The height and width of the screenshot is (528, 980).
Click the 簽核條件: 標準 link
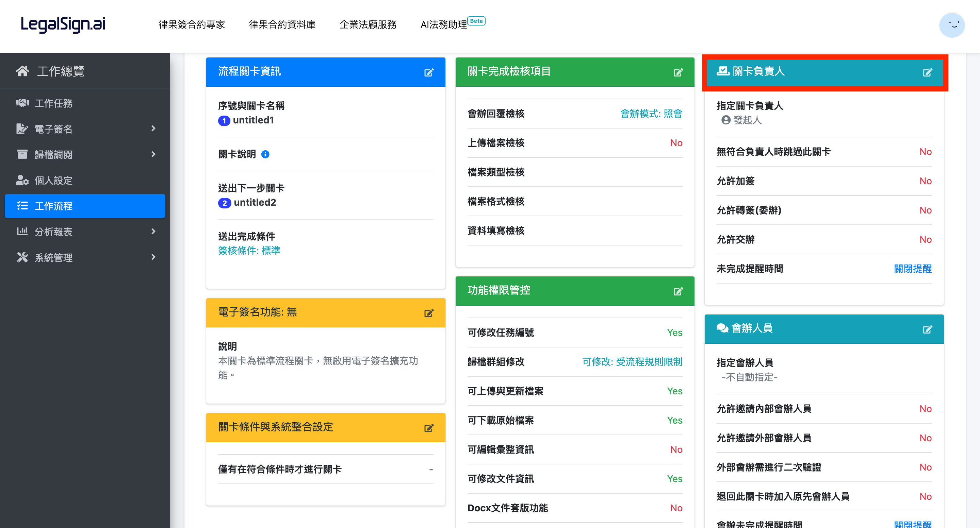[x=249, y=251]
